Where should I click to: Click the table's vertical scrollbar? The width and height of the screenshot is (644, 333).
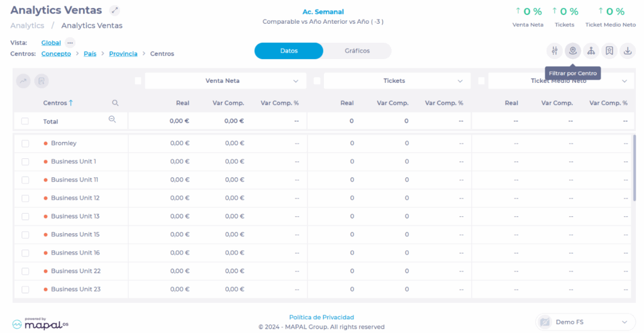633,167
